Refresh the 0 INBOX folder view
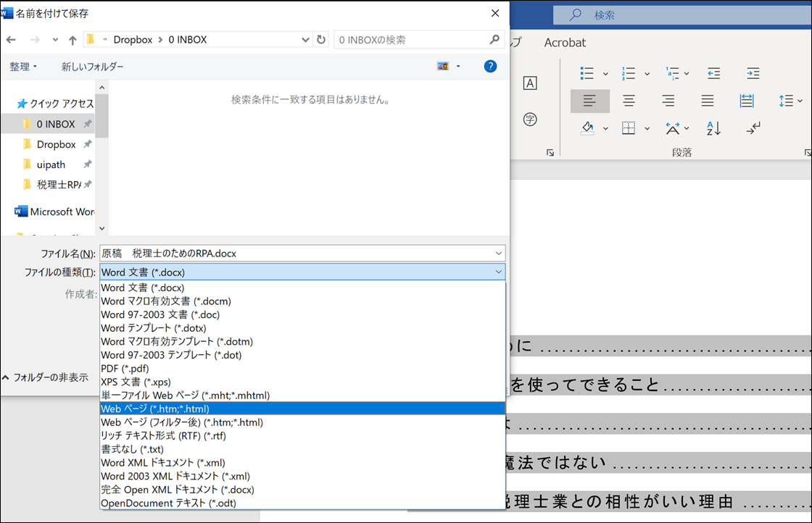The width and height of the screenshot is (812, 523). [x=321, y=39]
